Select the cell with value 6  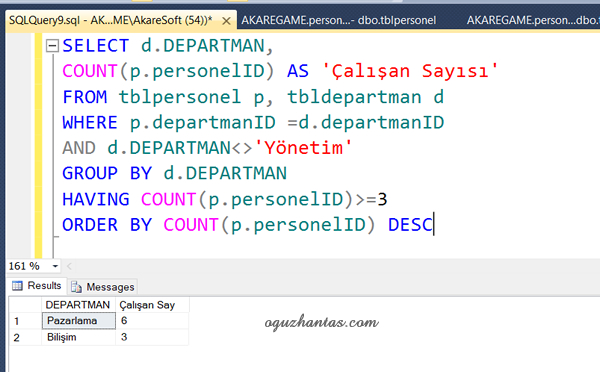[152, 321]
